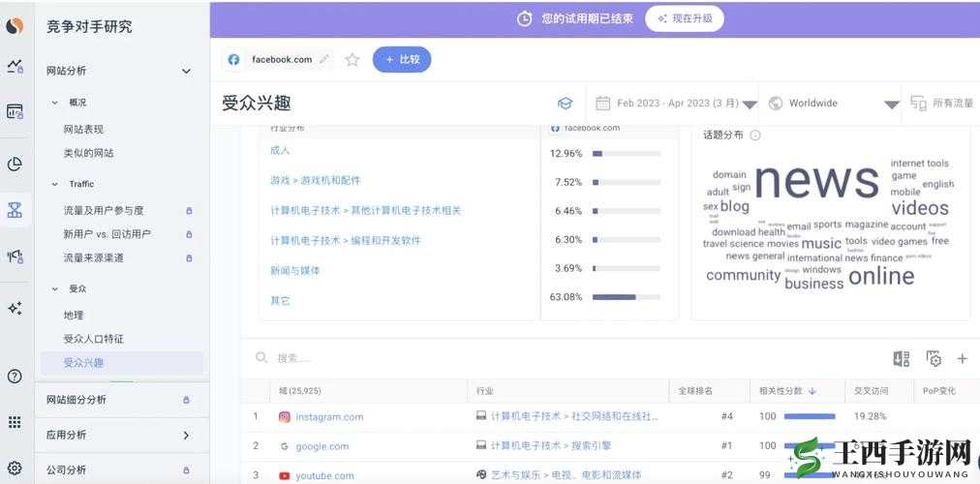
Task: Star facebook.com as favorite
Action: coord(352,59)
